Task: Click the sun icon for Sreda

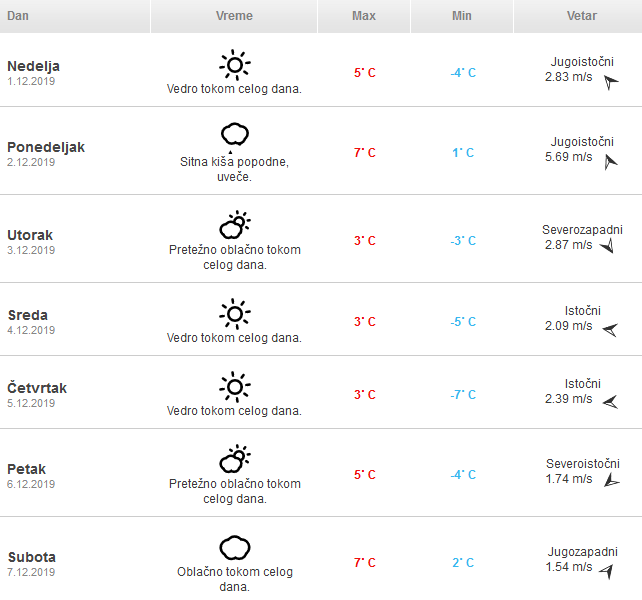Action: point(234,314)
